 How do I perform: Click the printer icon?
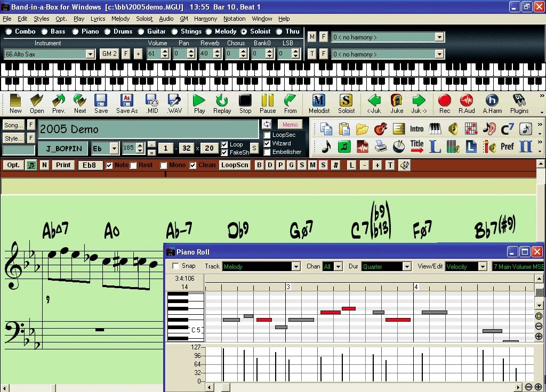[381, 146]
